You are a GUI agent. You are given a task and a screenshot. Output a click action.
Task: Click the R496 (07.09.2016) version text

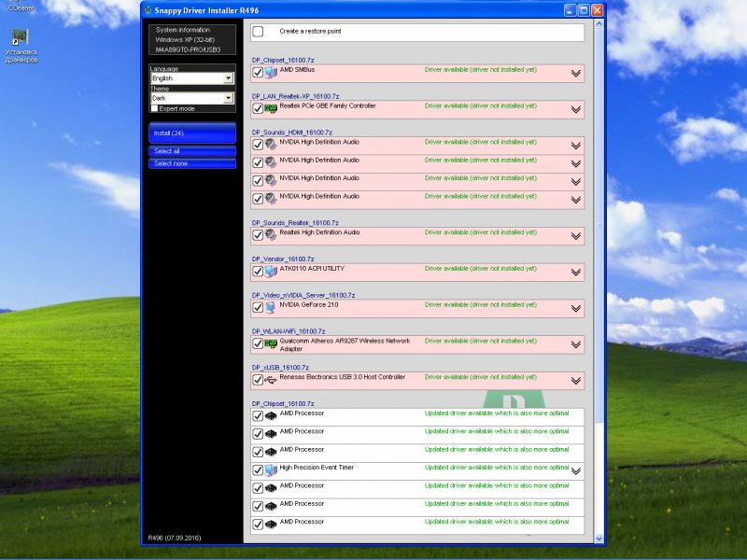coord(175,539)
